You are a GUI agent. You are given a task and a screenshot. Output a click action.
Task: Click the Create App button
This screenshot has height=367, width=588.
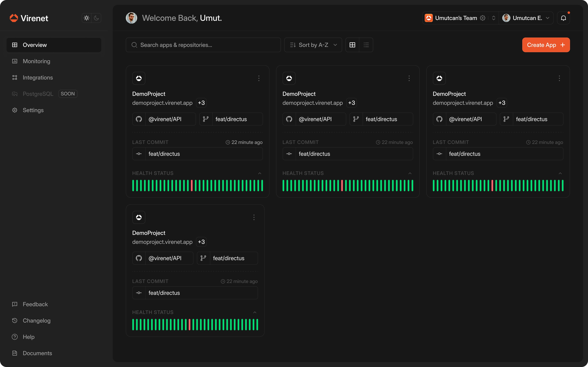546,45
